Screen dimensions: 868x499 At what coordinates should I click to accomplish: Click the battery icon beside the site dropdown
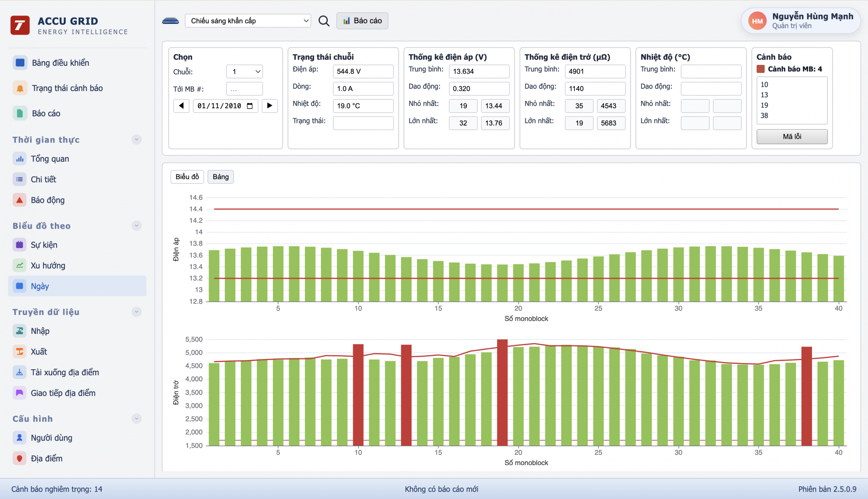tap(170, 21)
